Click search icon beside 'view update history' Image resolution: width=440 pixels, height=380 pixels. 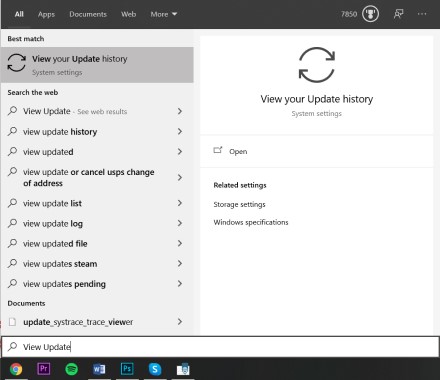(12, 131)
